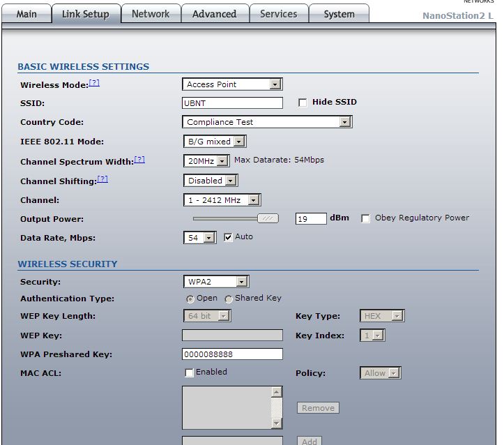Click the MAC list scroll down arrow
The width and height of the screenshot is (504, 445).
click(277, 423)
